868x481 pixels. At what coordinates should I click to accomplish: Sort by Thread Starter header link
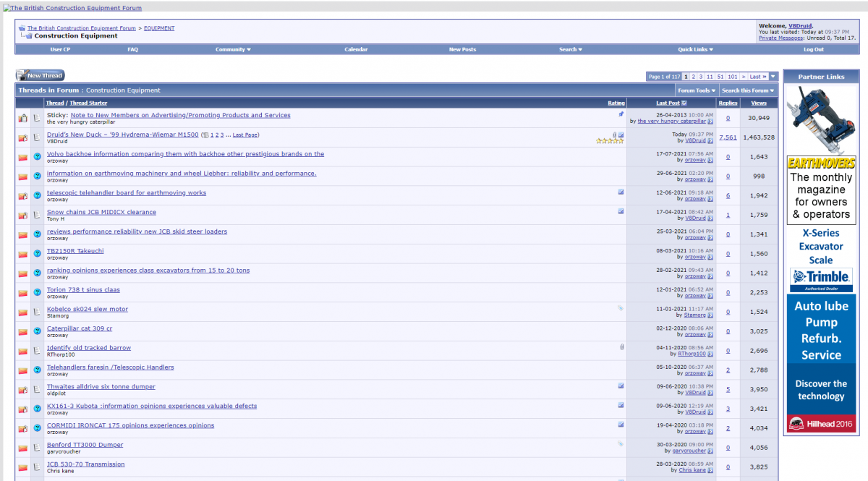88,103
